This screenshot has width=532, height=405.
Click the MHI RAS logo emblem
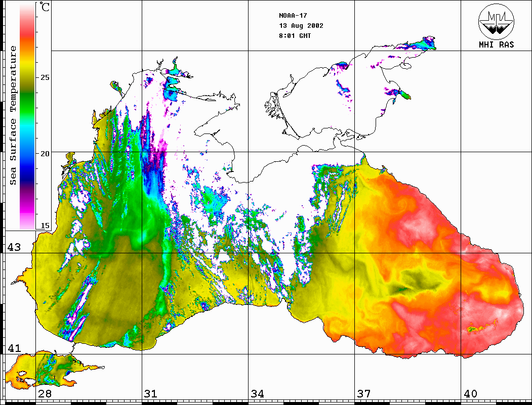pos(496,21)
